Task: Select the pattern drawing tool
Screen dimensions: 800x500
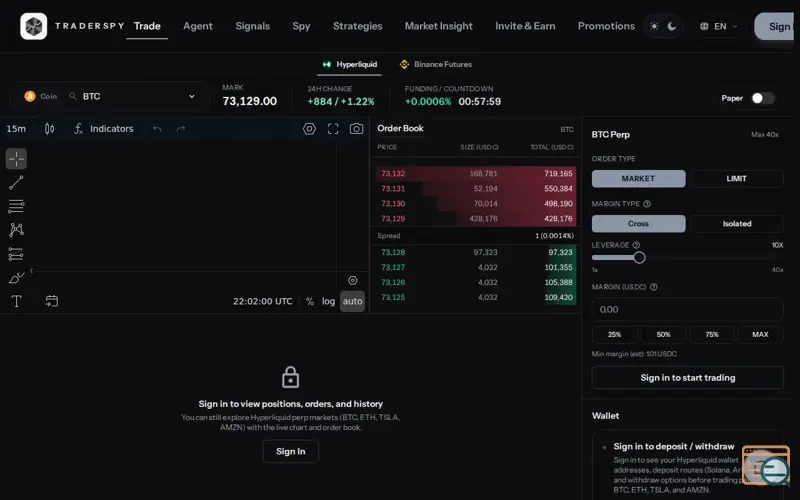Action: [16, 230]
